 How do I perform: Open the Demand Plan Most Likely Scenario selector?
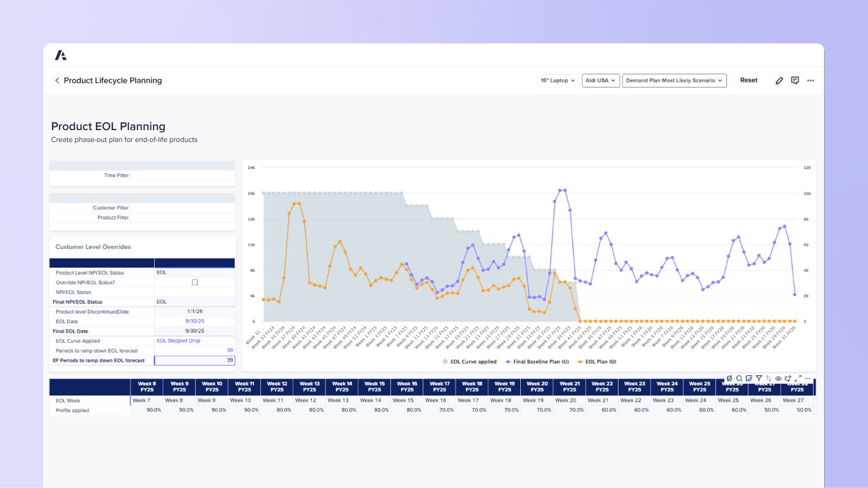coord(674,80)
